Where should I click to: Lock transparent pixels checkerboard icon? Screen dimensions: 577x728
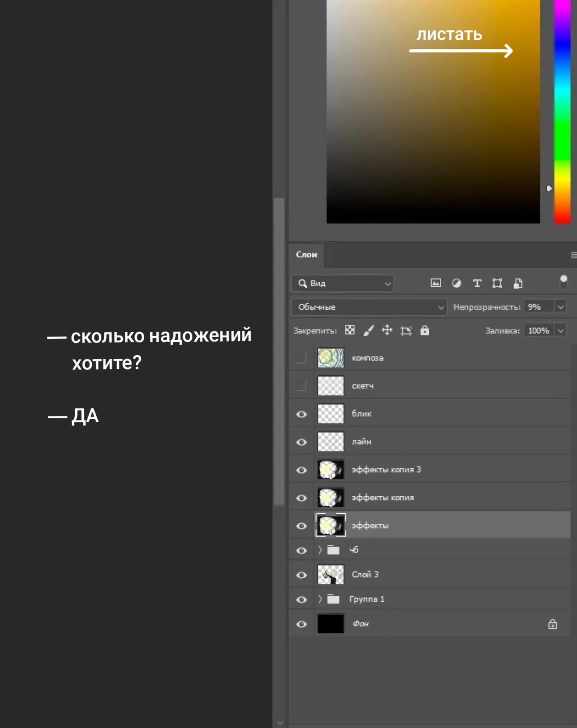350,330
